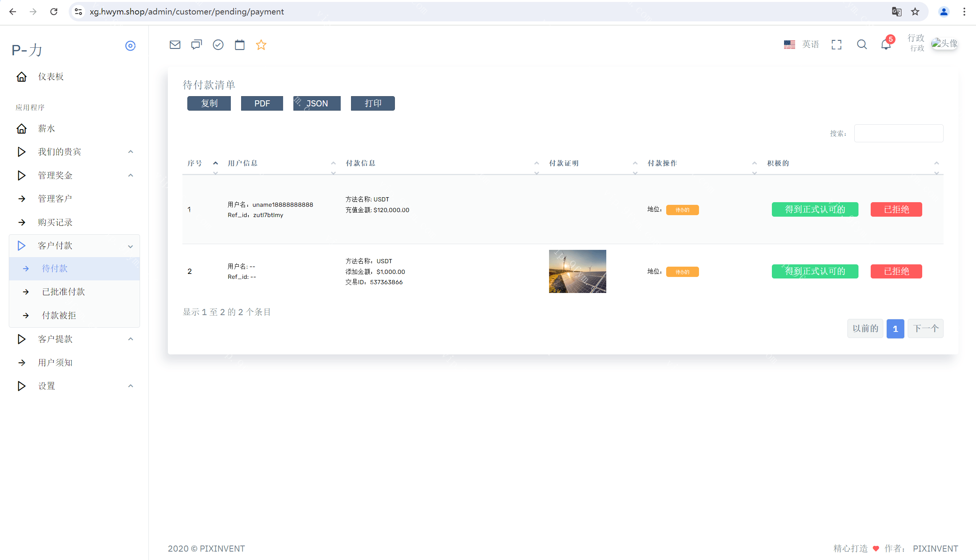Viewport: 976px width, 560px height.
Task: Reject row 2 with red 已拒绝 button
Action: 896,272
